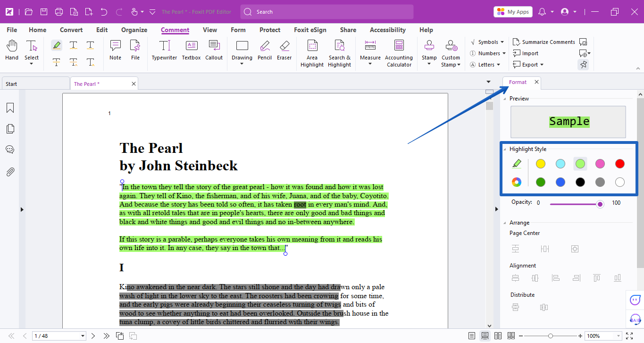The height and width of the screenshot is (343, 644).
Task: Open a file via the folder icon
Action: (29, 12)
